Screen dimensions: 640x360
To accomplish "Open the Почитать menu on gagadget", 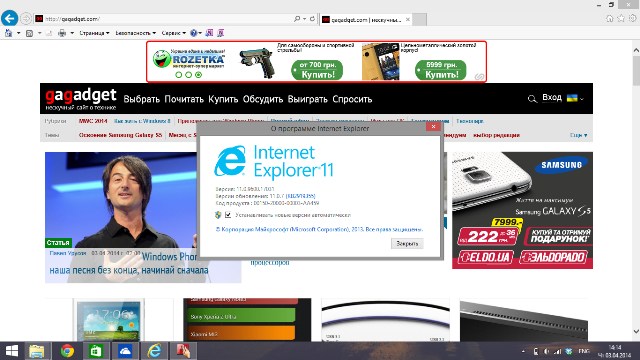I will coord(184,99).
